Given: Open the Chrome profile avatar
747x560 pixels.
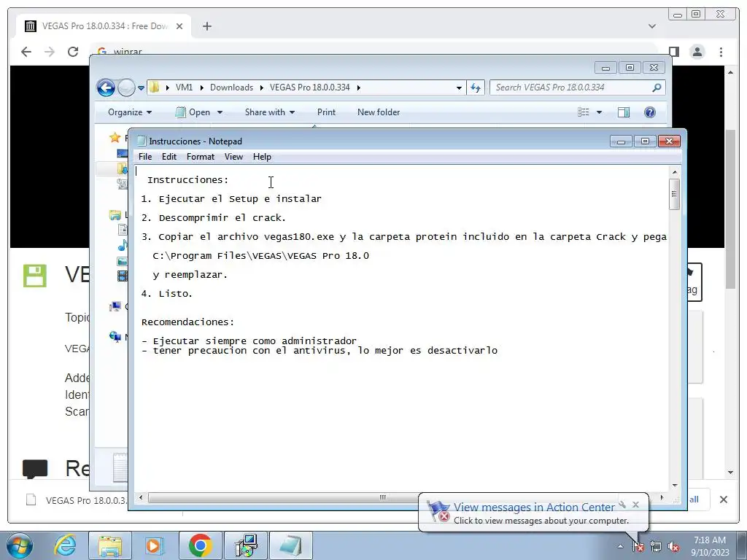Looking at the screenshot, I should click(697, 52).
